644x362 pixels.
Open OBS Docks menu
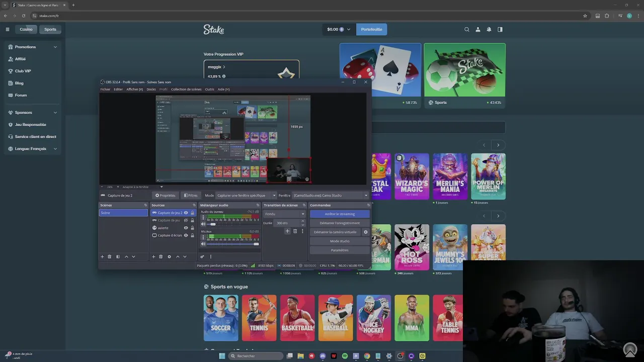[151, 89]
